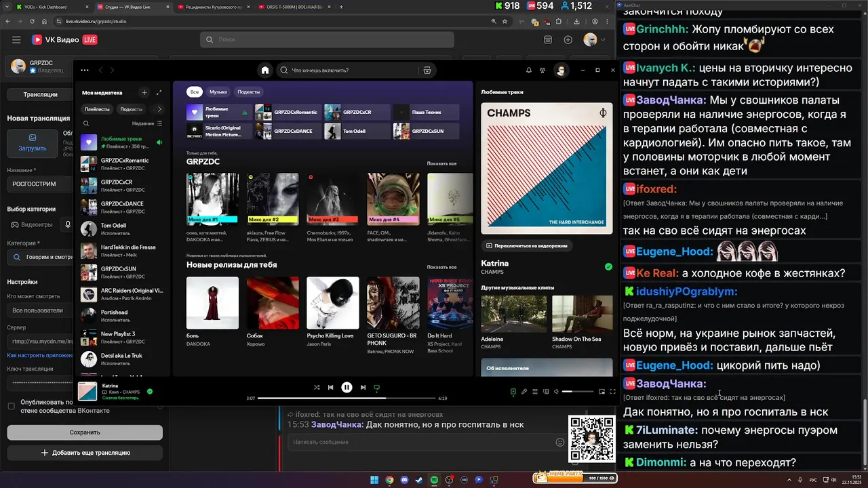This screenshot has height=488, width=868.
Task: Open Steam from the Windows taskbar
Action: tap(419, 480)
